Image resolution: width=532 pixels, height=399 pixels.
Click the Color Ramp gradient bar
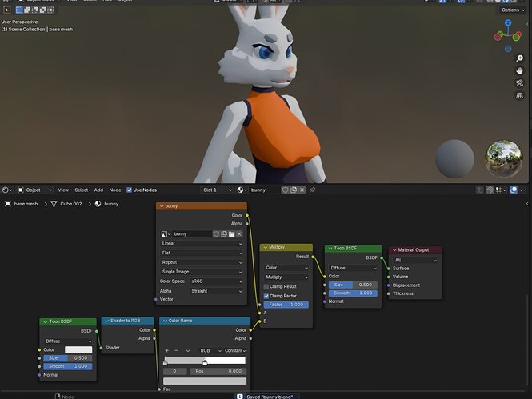coord(205,361)
